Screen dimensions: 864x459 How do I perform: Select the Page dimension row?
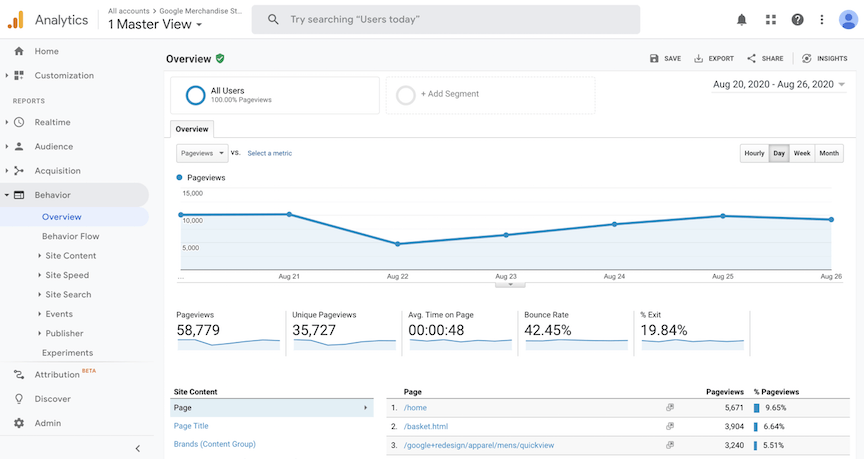[x=272, y=408]
